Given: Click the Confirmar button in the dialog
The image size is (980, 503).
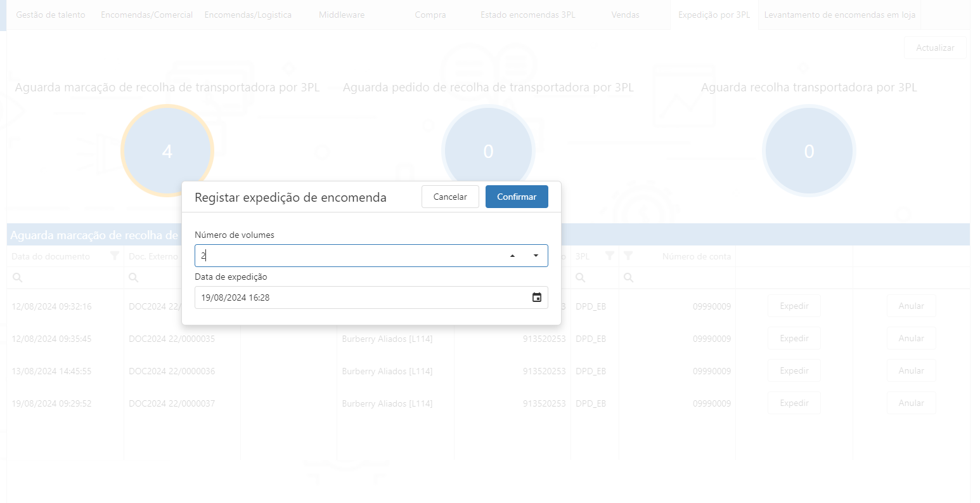Looking at the screenshot, I should [517, 197].
